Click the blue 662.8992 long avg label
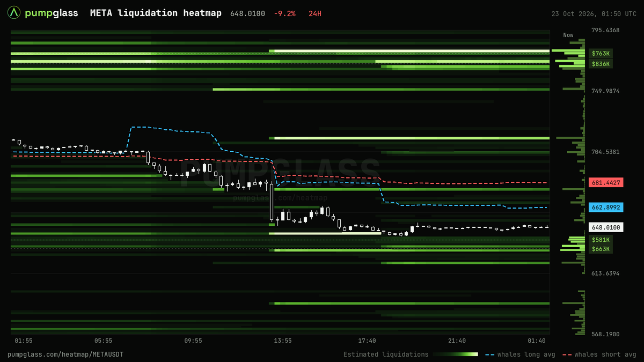 (606, 207)
